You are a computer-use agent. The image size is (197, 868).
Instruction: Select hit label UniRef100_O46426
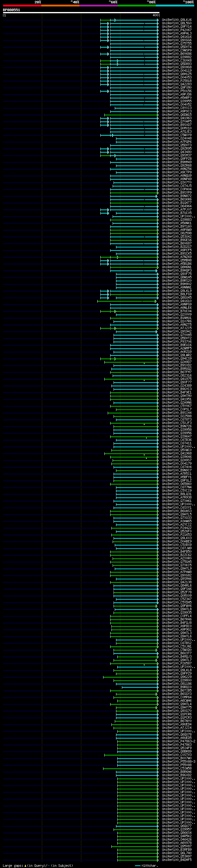point(177,839)
